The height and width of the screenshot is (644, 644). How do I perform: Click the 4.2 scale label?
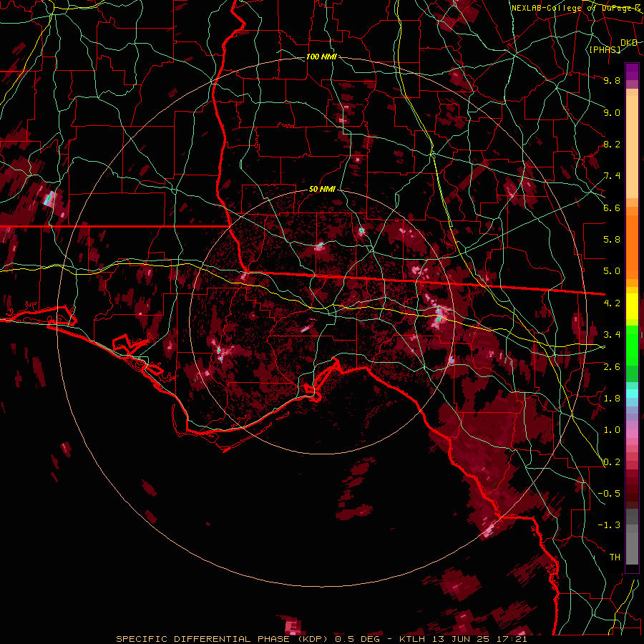[x=612, y=303]
